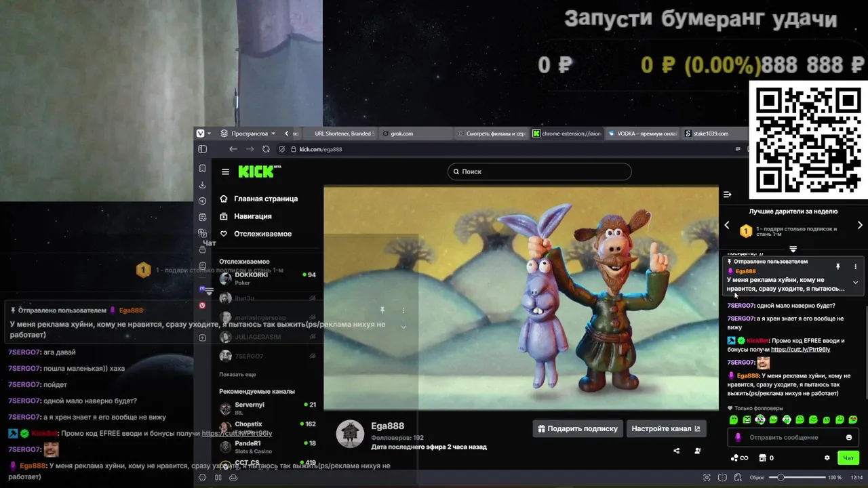Open recommended channel Servernyi
The height and width of the screenshot is (488, 868).
click(268, 408)
